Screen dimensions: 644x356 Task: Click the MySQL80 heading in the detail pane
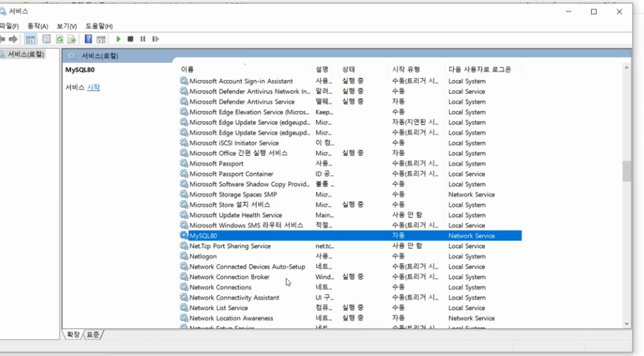pos(80,70)
